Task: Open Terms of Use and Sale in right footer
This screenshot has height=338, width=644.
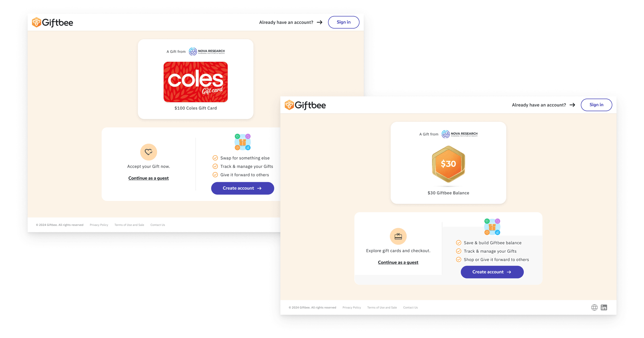Action: pos(382,307)
